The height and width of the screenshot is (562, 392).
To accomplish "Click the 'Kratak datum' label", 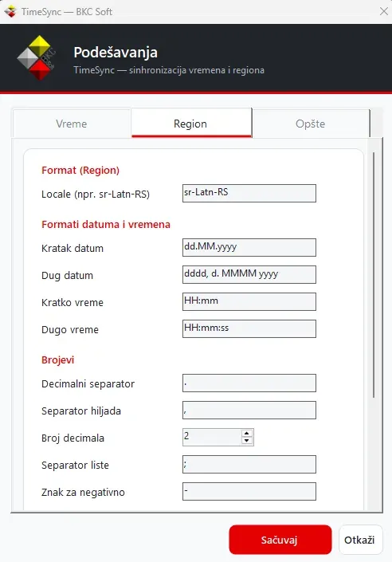I will click(x=73, y=249).
